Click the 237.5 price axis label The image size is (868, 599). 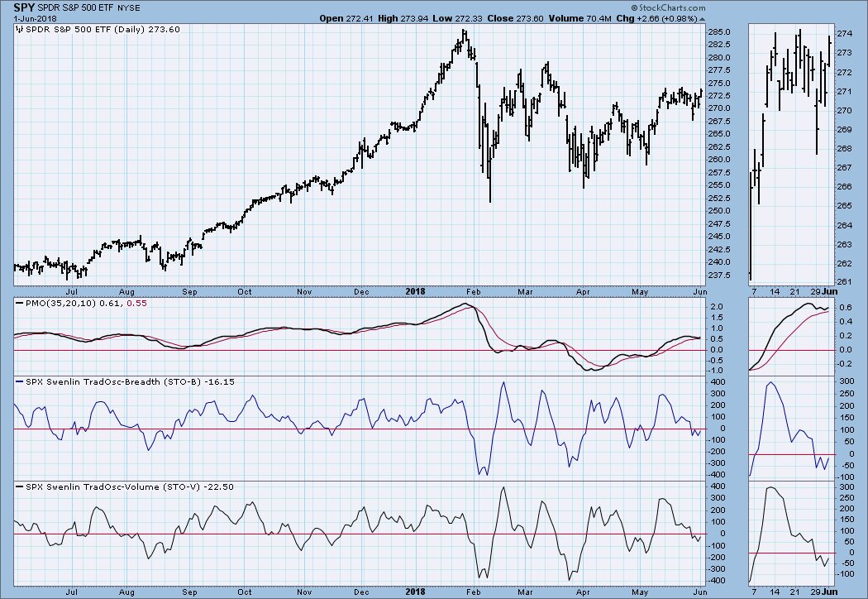pyautogui.click(x=718, y=276)
